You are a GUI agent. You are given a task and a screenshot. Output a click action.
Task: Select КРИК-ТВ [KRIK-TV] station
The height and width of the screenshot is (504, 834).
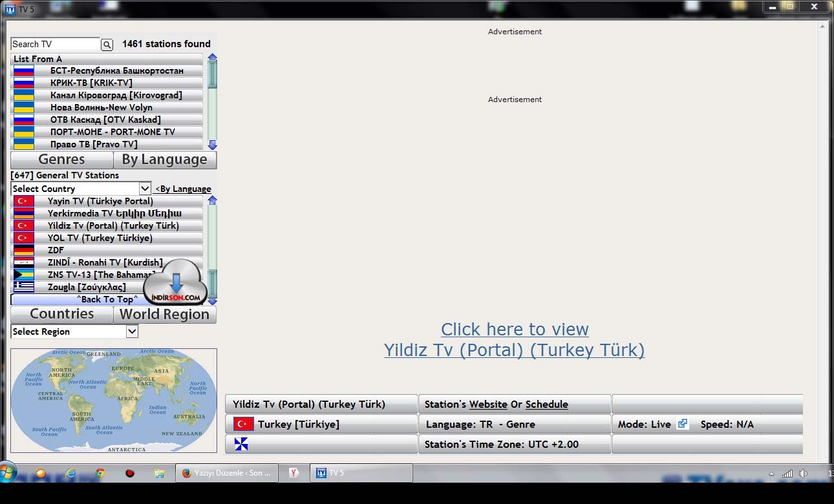tap(107, 83)
